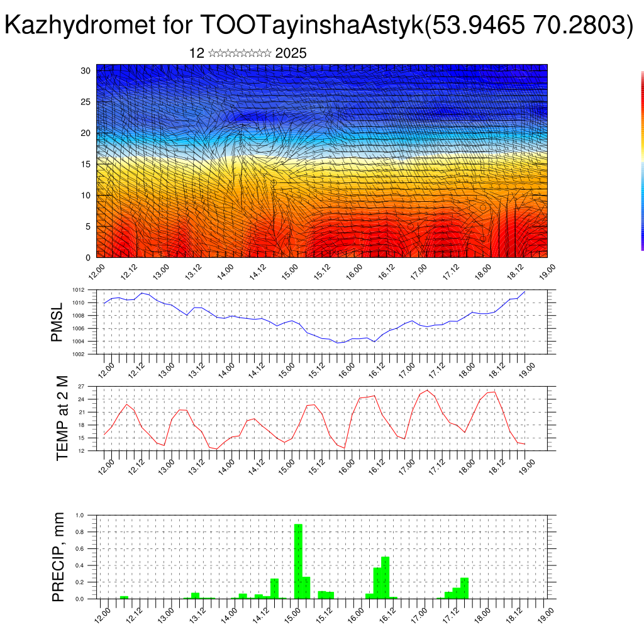Click the 27 value on the TEMP axis
Screen dimensions: 644x644
[x=81, y=387]
